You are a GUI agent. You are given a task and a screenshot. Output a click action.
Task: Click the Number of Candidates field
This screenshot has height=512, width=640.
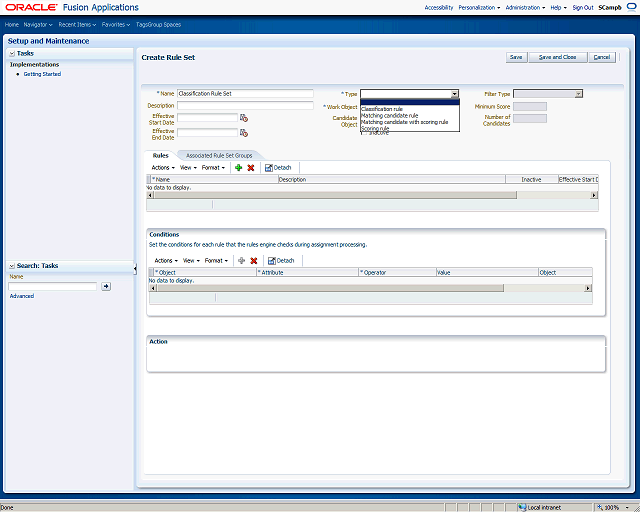(x=530, y=118)
